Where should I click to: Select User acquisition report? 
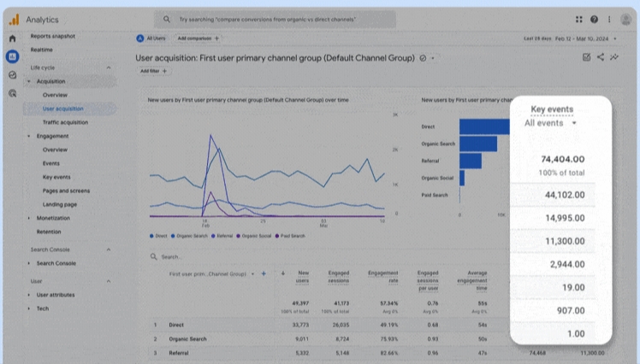pos(62,109)
